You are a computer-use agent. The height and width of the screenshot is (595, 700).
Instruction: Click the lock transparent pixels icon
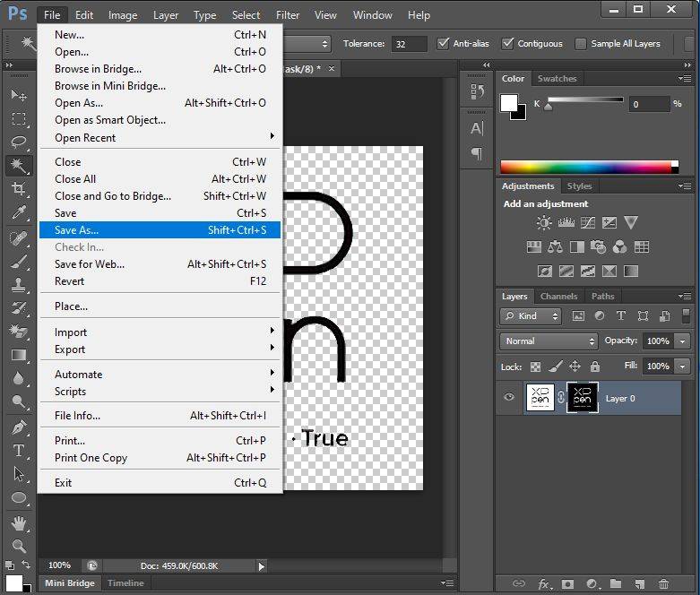[x=535, y=366]
